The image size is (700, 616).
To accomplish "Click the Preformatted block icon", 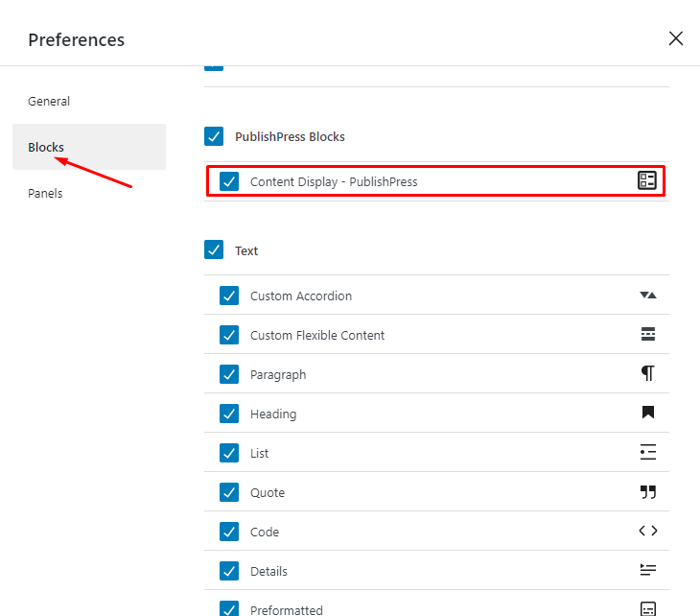I will tap(648, 609).
